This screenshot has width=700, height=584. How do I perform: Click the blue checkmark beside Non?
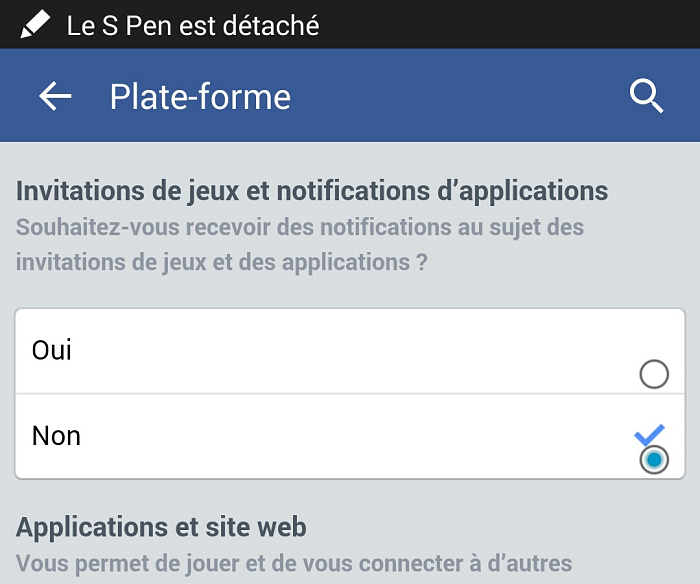(649, 434)
